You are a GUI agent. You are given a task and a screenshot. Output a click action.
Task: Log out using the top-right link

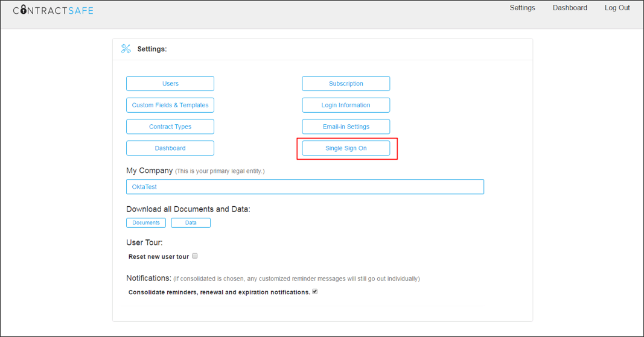pyautogui.click(x=617, y=8)
